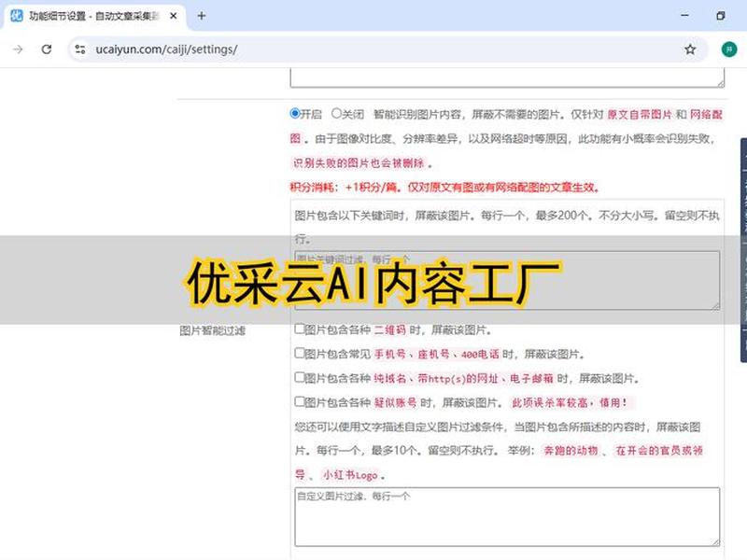747x560 pixels.
Task: Select the 关闭 radio button
Action: tap(336, 113)
